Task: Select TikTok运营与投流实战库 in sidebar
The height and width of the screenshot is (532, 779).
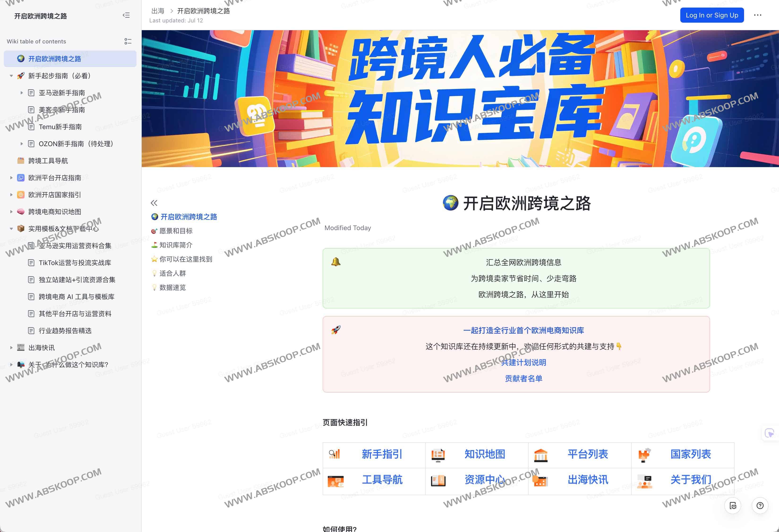Action: [x=75, y=263]
